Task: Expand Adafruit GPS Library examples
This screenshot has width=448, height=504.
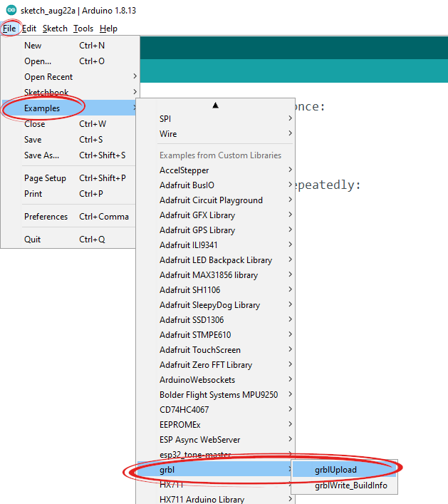Action: click(x=216, y=230)
